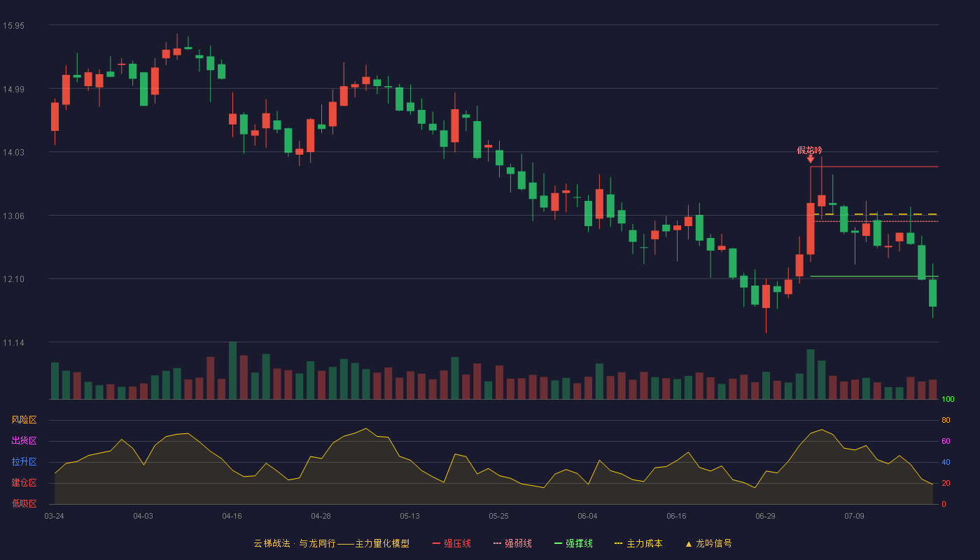This screenshot has height=560, width=980.
Task: Select the 拉升区 zone label
Action: point(24,462)
